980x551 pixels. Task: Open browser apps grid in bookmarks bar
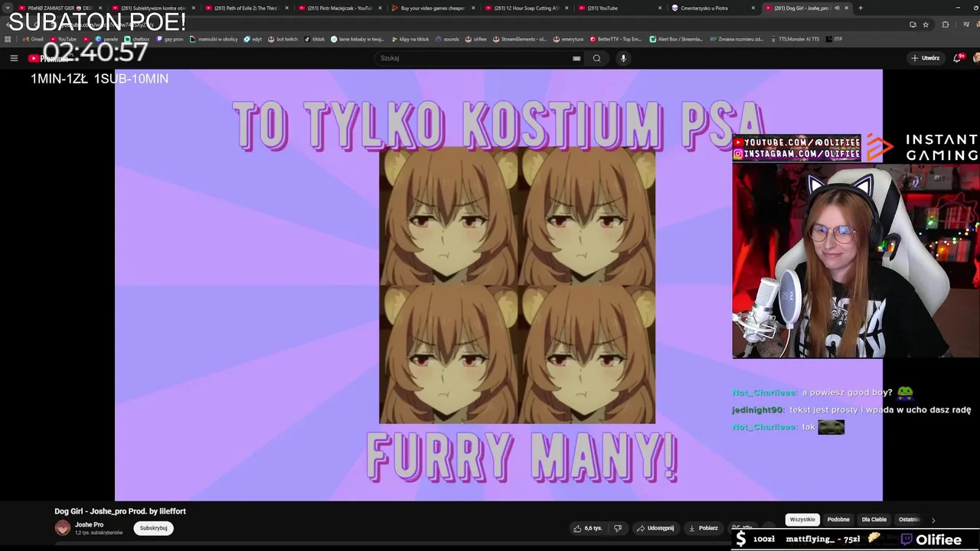coord(8,39)
